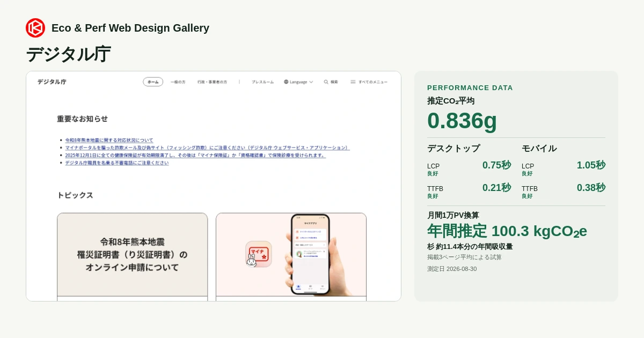Screen dimensions: 644x338
Task: Click the トピックス heading
Action: click(x=75, y=195)
